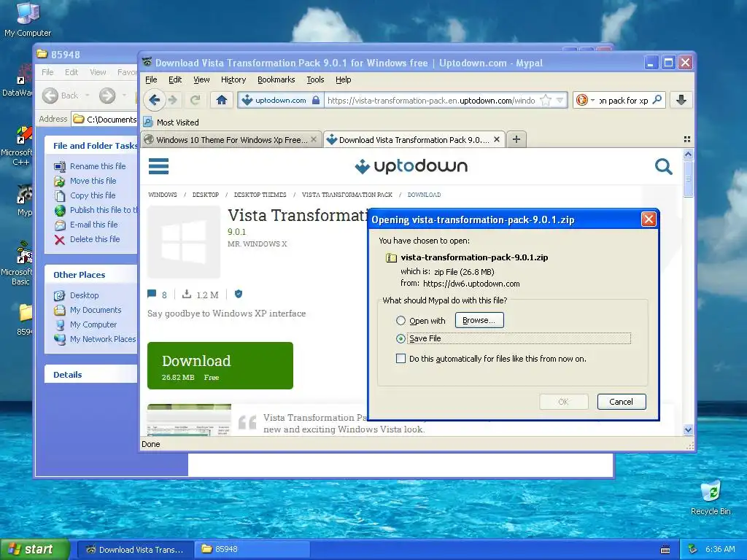The image size is (747, 560).
Task: Click the disabled OK dialog button
Action: coord(564,402)
